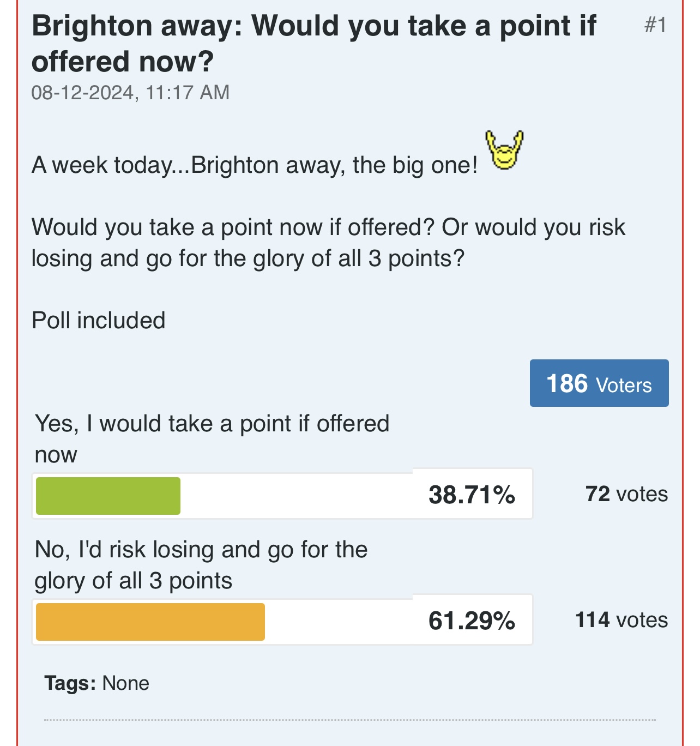Click the 'Would you take a point now' paragraph
Image resolution: width=700 pixels, height=746 pixels.
tap(328, 243)
